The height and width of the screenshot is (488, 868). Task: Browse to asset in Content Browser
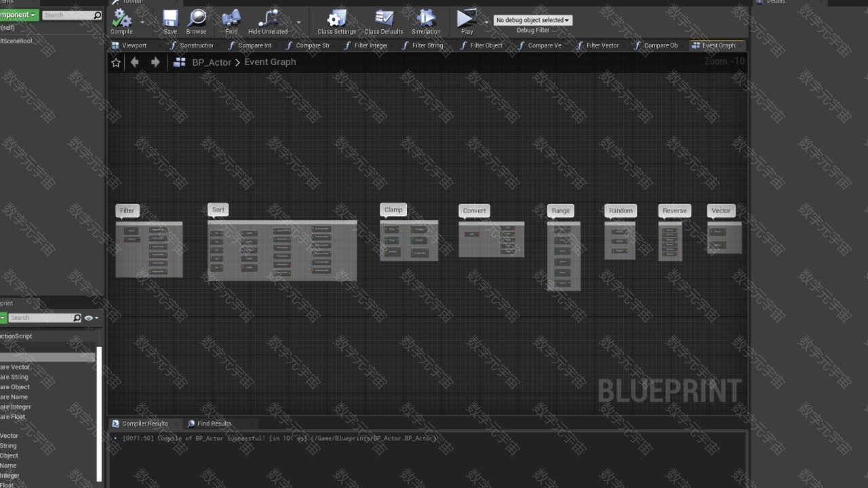point(197,22)
